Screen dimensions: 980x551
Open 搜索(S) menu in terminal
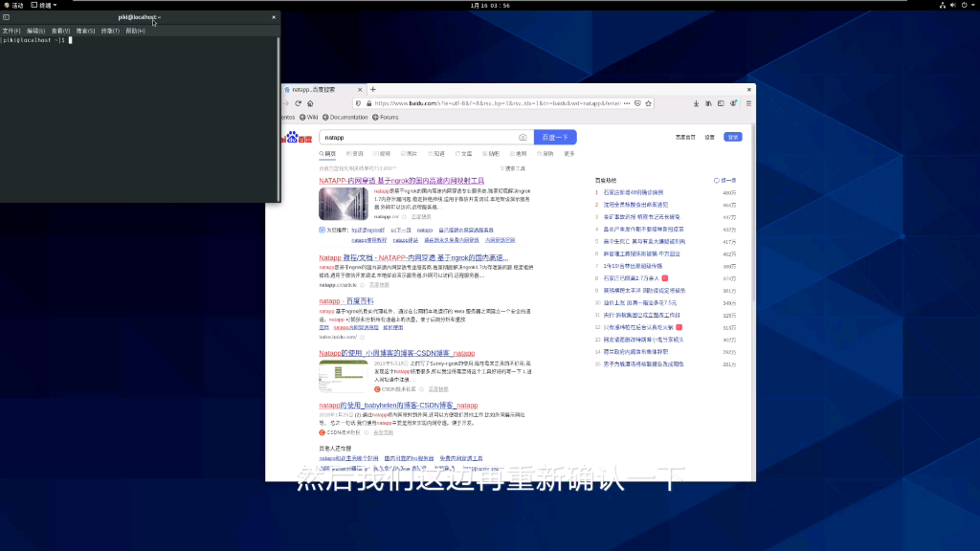tap(85, 31)
